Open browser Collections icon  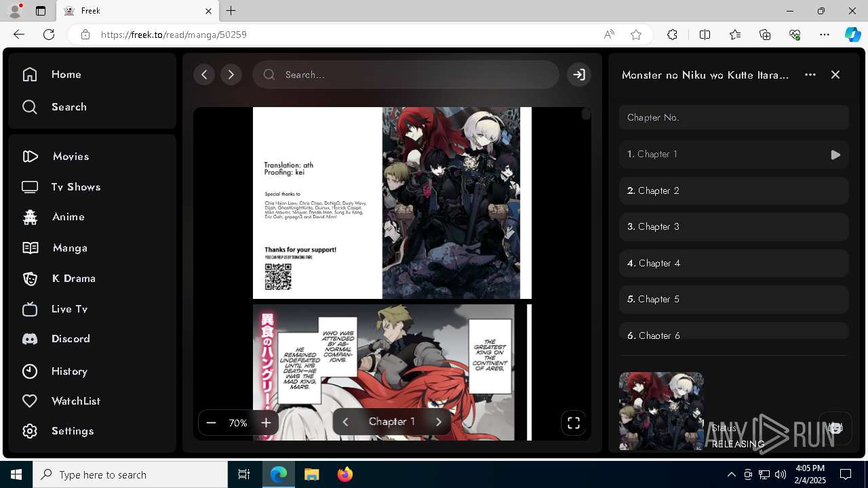click(x=765, y=35)
